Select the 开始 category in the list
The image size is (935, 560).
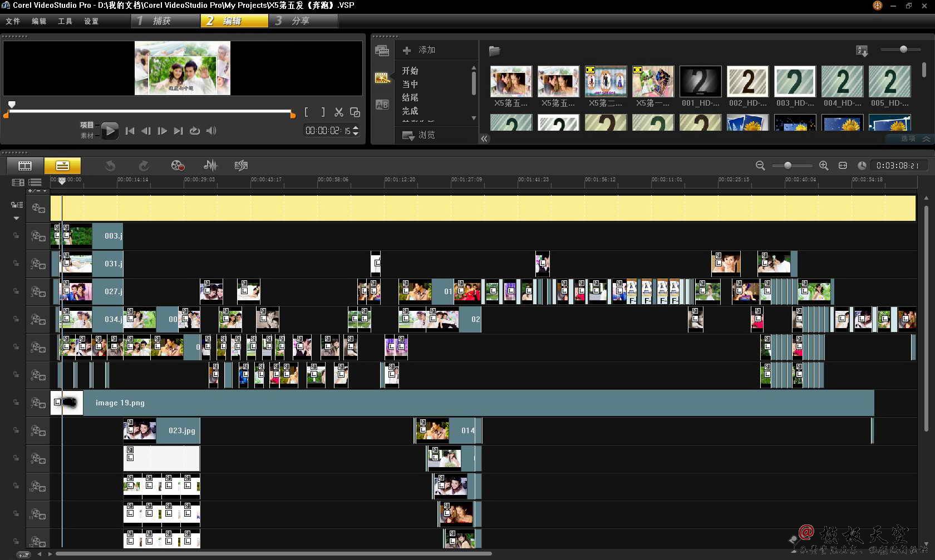coord(410,71)
